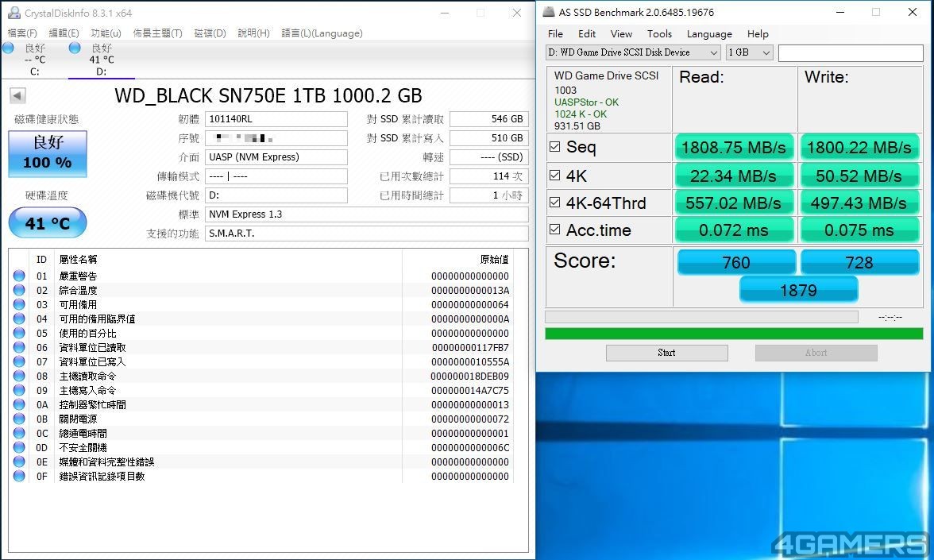The image size is (934, 560).
Task: Click status orb for attribute 05 使用的百分比
Action: pos(19,333)
